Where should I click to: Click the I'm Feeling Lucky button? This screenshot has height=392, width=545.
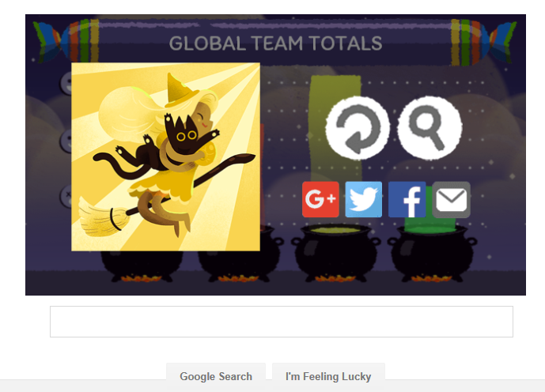point(328,376)
